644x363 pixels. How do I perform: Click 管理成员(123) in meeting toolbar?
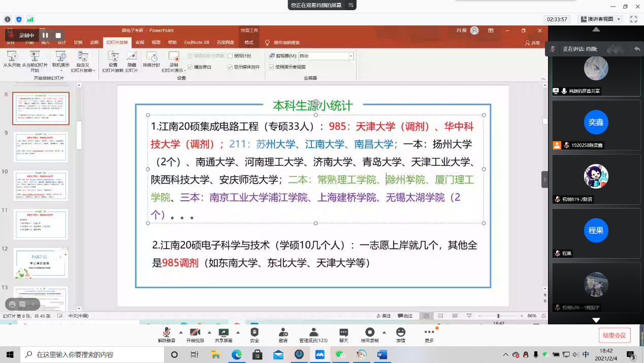[x=313, y=332]
